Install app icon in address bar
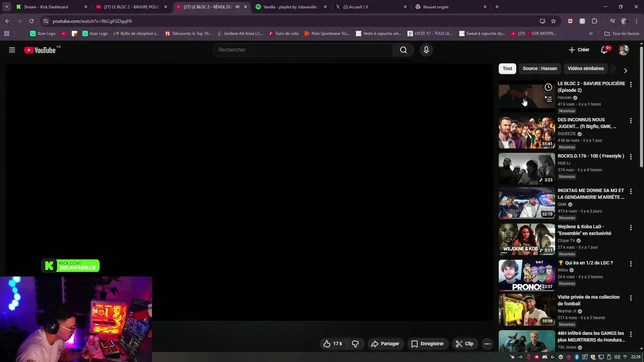This screenshot has height=362, width=644. 542,21
